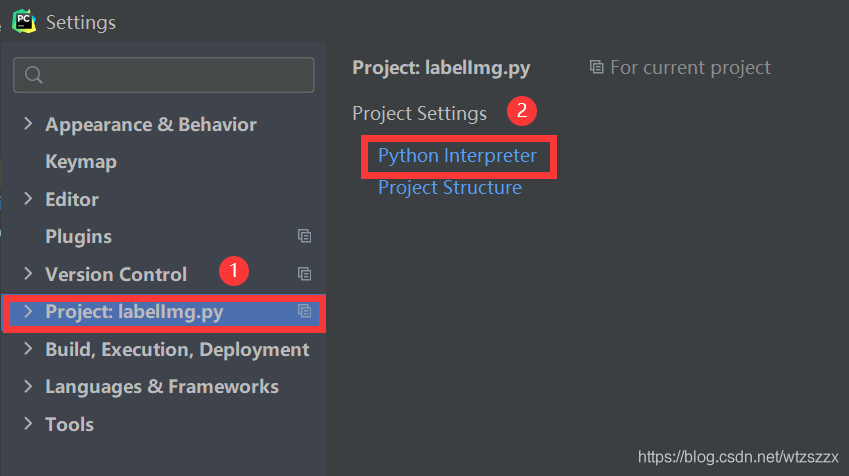
Task: Expand the Appearance & Behavior section
Action: [x=28, y=124]
